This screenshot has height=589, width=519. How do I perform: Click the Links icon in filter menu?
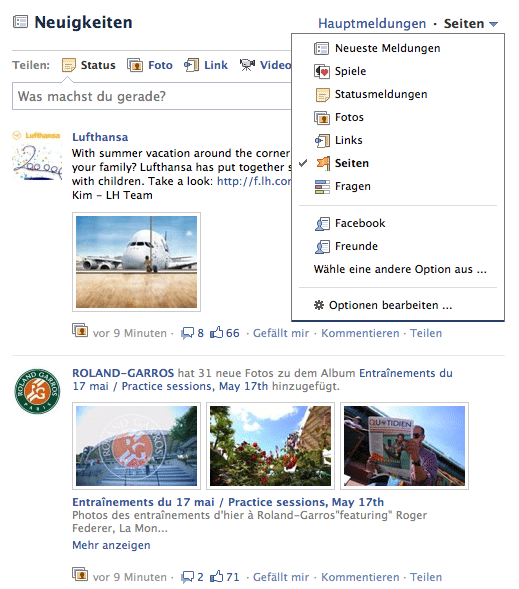(x=322, y=140)
